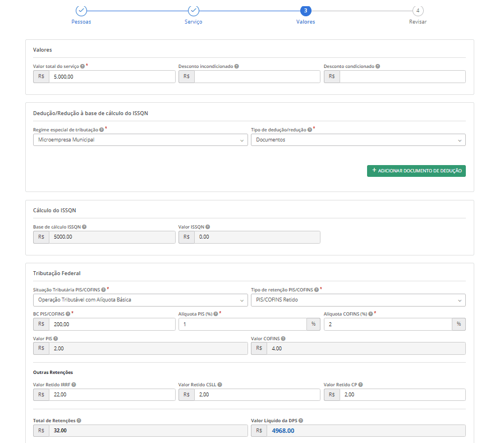Go back to Pessoas step
The image size is (504, 443).
(81, 11)
